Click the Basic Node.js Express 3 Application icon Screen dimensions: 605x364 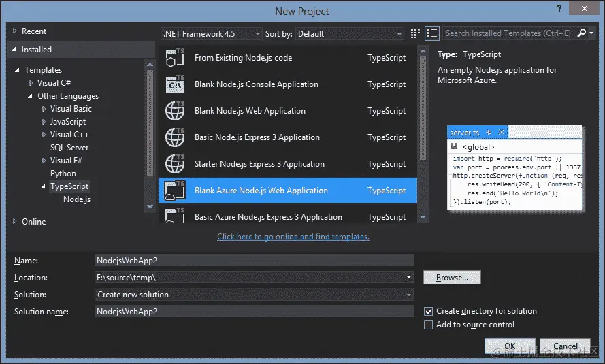coord(175,137)
